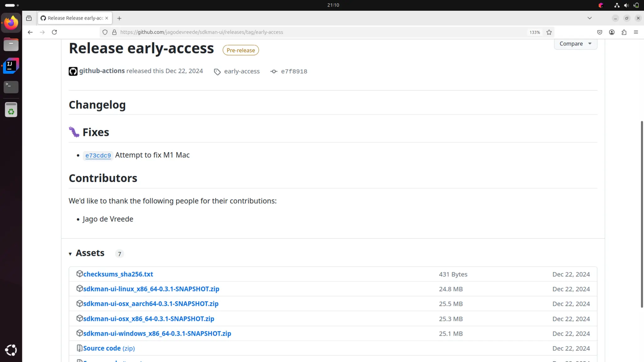This screenshot has width=644, height=362.
Task: Bookmark page with the star icon
Action: (549, 32)
